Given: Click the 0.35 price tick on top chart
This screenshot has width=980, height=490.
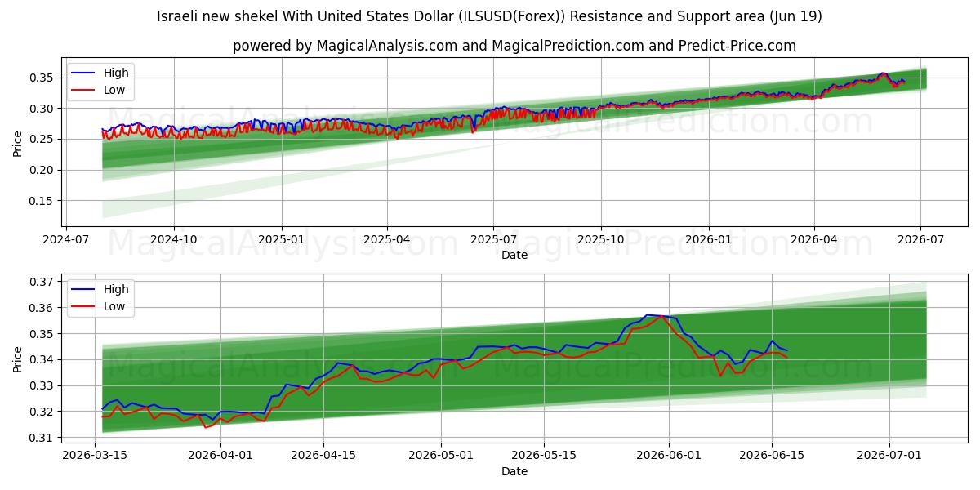Looking at the screenshot, I should tap(43, 78).
